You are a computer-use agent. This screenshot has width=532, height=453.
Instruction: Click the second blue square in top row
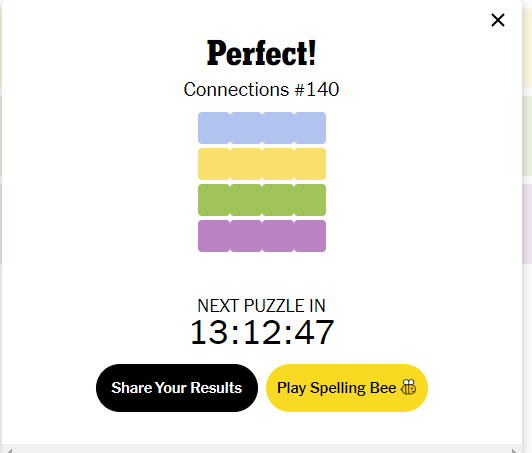pos(246,128)
